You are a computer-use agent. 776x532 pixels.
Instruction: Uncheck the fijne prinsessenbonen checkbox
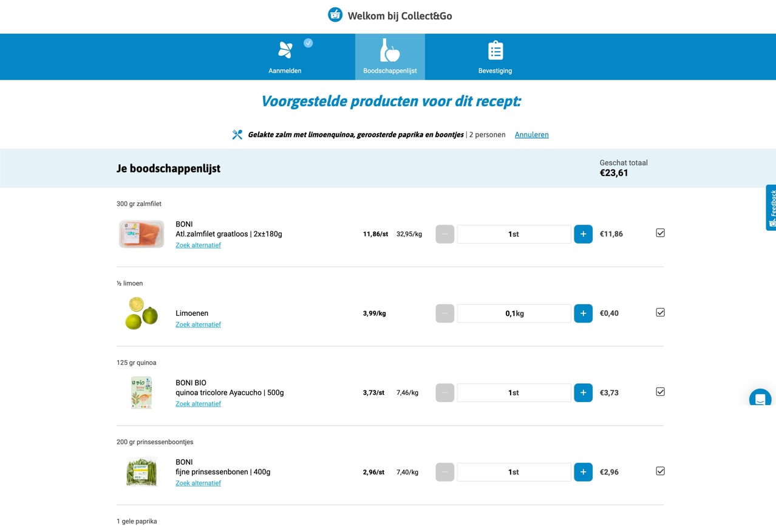660,471
